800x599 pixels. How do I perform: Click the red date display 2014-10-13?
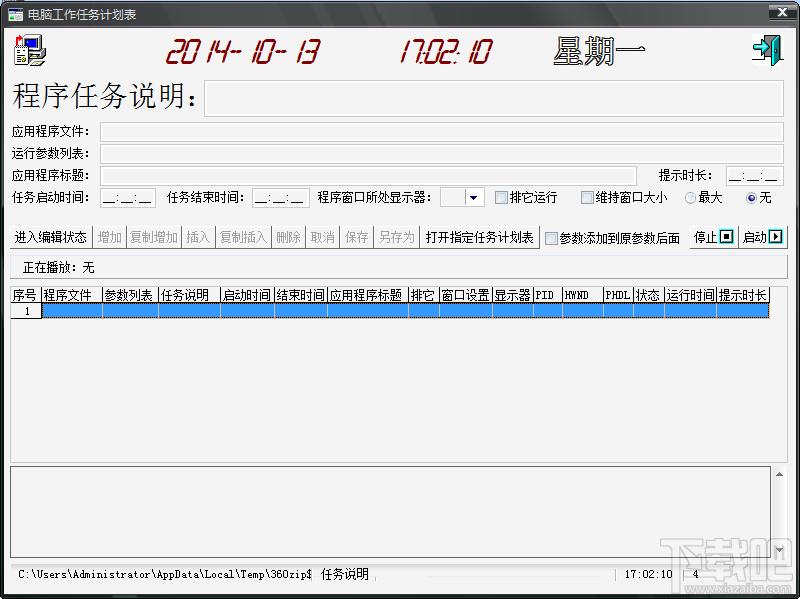243,52
